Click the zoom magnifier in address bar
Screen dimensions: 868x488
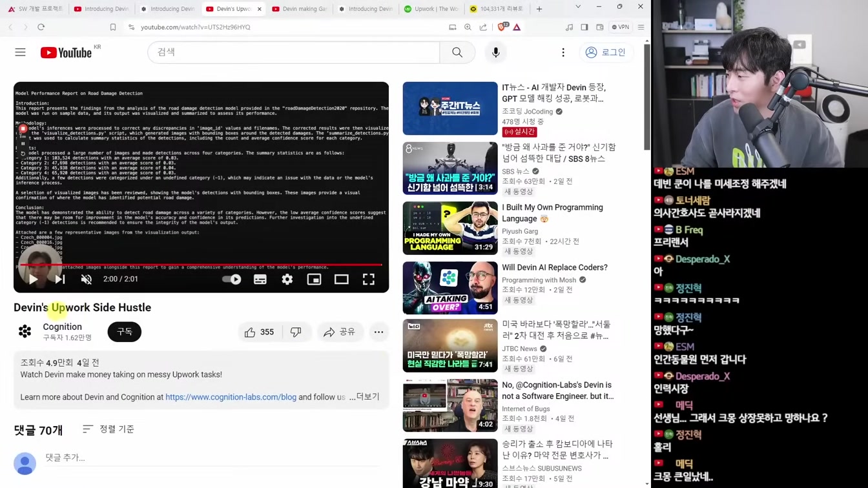468,27
